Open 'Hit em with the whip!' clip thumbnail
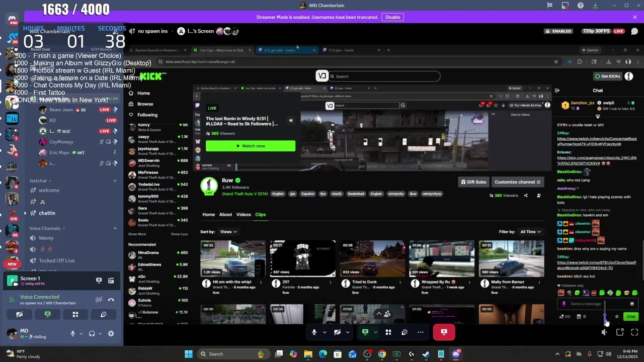 click(233, 258)
